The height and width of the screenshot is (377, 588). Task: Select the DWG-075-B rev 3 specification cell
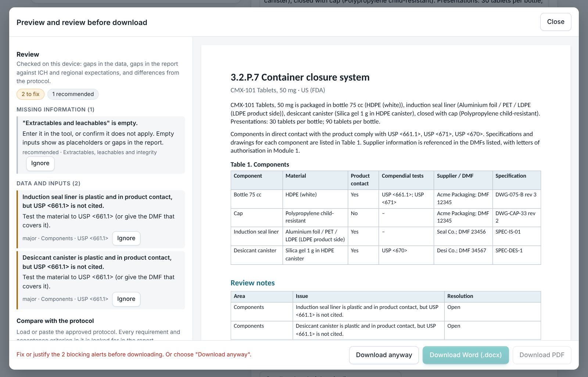516,199
